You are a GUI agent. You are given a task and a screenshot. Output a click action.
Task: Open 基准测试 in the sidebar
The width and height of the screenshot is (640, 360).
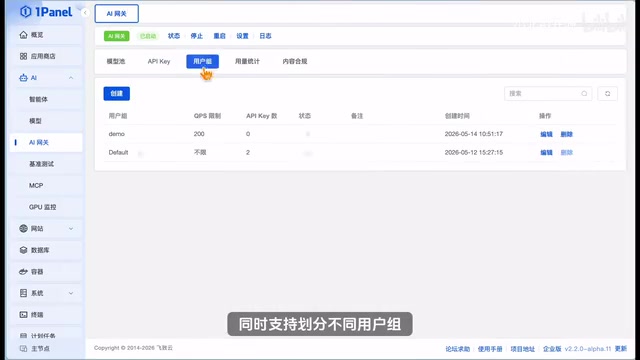[x=41, y=164]
